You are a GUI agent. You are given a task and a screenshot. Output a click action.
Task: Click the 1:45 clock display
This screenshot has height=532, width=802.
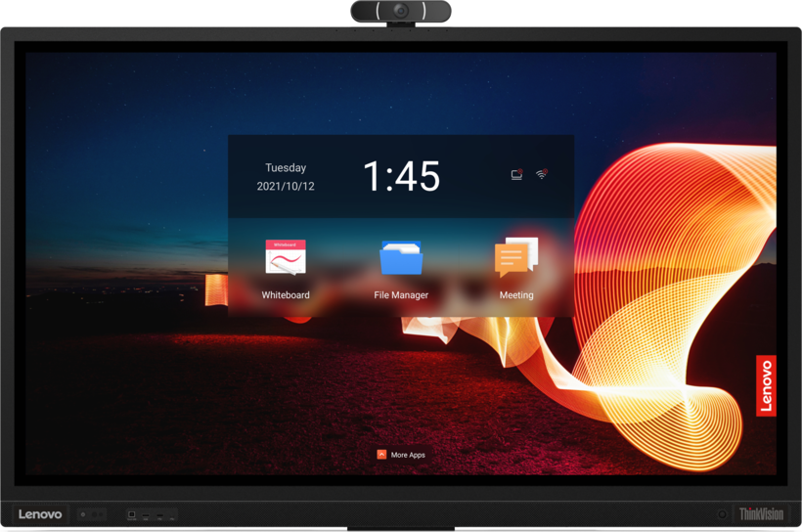402,176
